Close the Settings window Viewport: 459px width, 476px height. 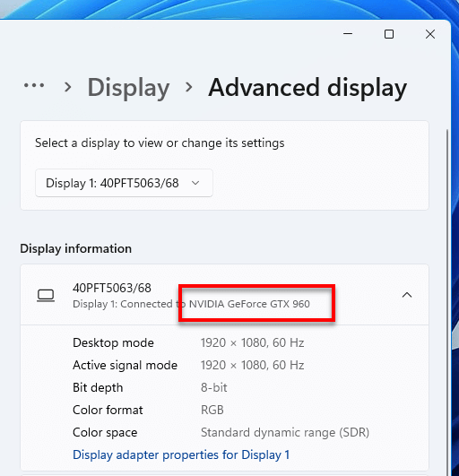point(430,34)
